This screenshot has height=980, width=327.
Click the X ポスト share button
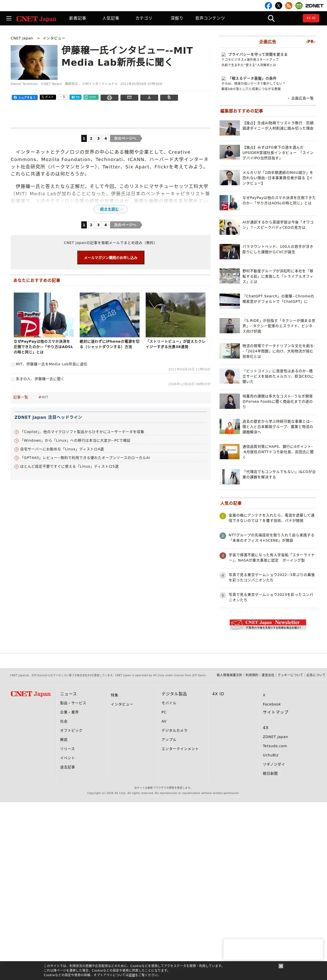[x=48, y=97]
